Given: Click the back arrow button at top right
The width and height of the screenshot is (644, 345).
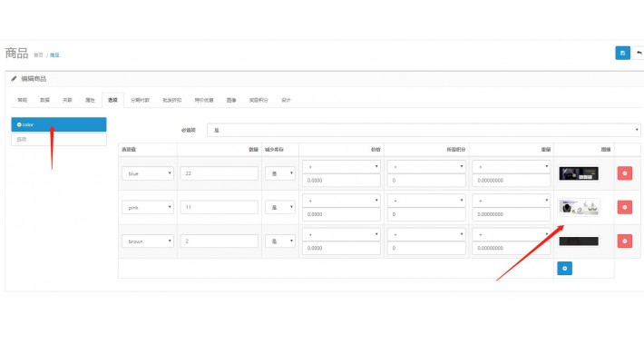Looking at the screenshot, I should (x=639, y=53).
